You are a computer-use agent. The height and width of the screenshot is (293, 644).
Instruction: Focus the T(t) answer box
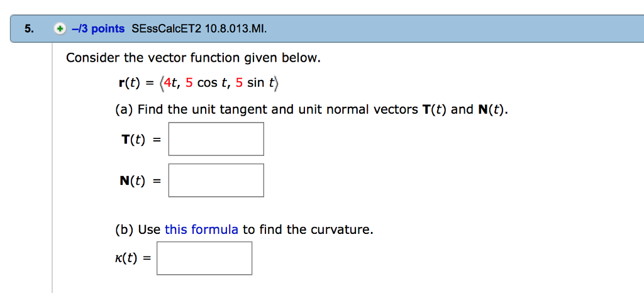pos(216,139)
